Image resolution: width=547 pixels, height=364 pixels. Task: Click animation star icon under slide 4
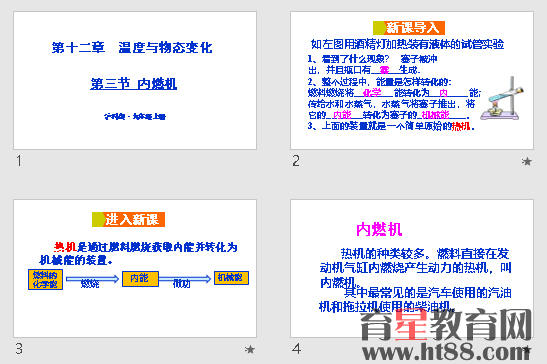(x=526, y=349)
